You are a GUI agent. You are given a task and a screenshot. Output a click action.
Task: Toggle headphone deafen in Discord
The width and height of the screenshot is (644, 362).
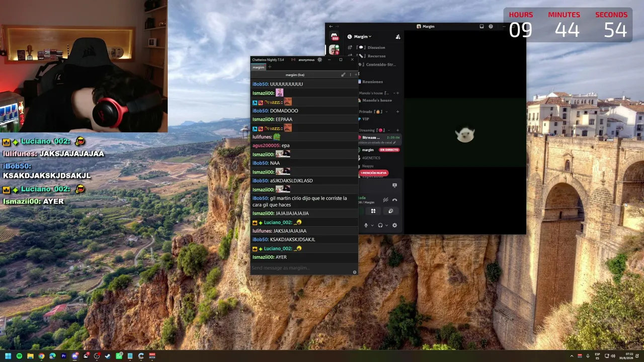380,225
